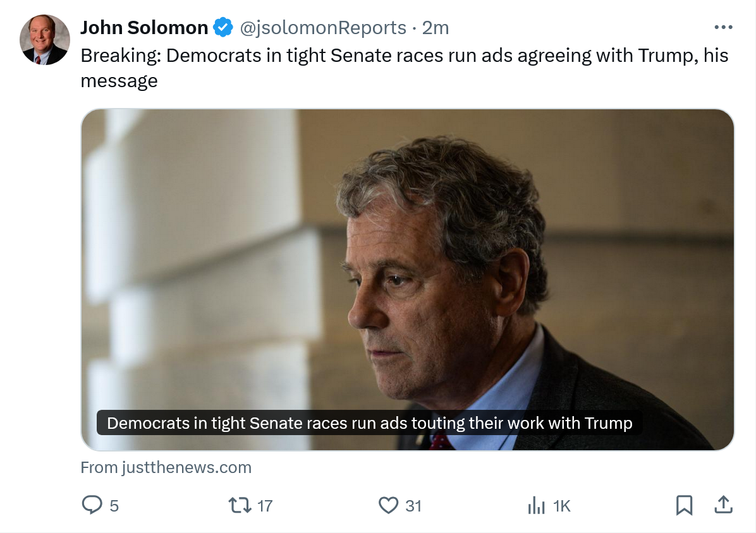The width and height of the screenshot is (756, 533).
Task: Bookmark this post
Action: coord(684,505)
